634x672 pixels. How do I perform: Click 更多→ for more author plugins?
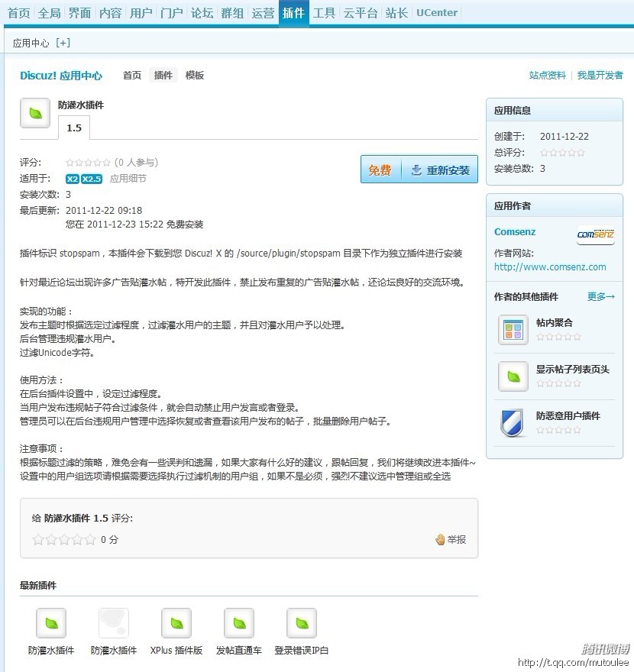601,296
